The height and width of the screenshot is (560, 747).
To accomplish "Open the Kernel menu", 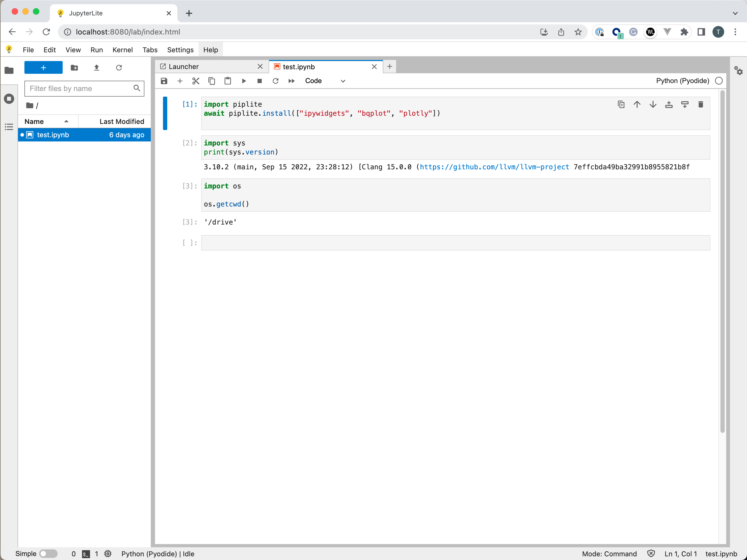I will tap(122, 50).
